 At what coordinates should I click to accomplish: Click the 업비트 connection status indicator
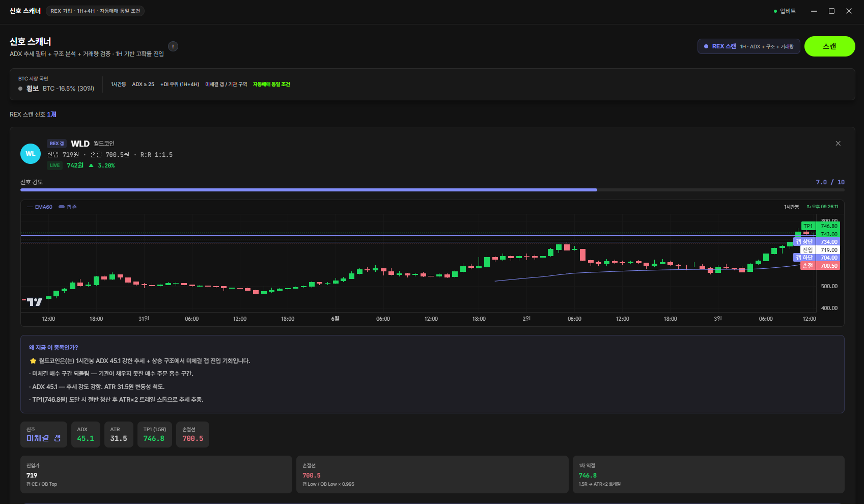tap(785, 11)
